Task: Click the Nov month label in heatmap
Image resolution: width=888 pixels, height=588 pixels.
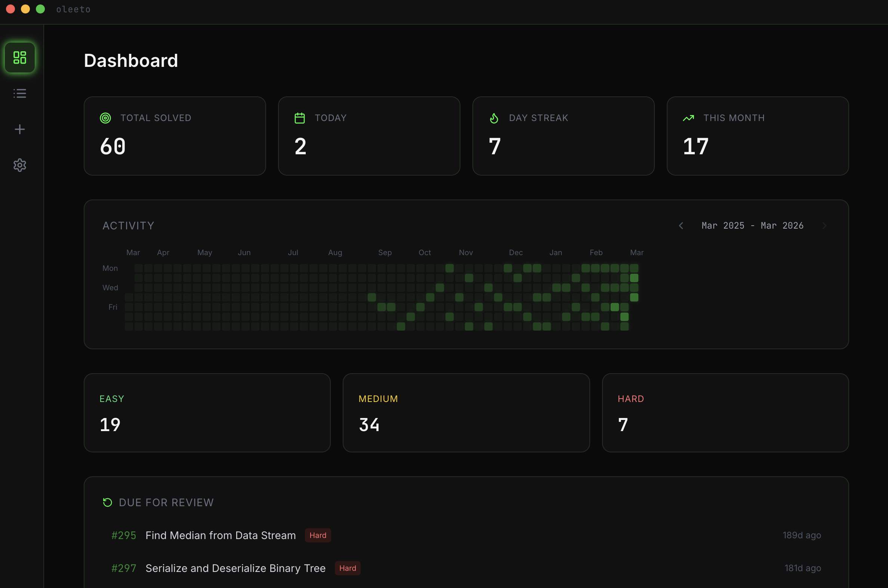Action: coord(466,253)
